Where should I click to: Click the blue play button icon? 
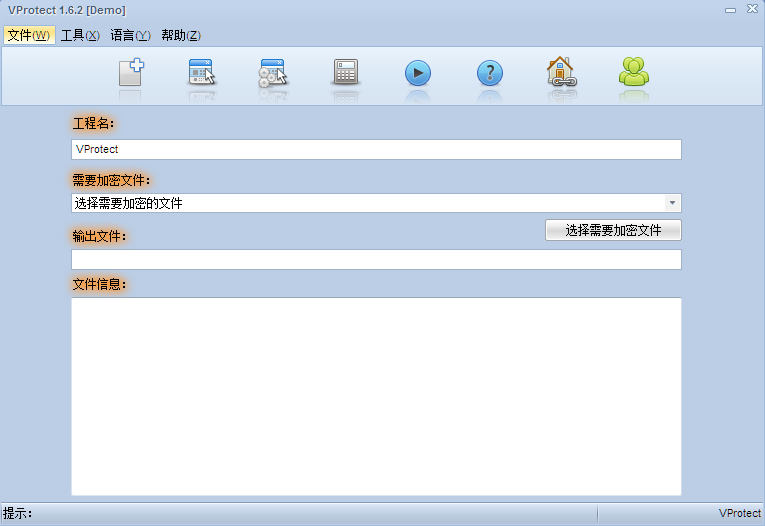click(418, 73)
